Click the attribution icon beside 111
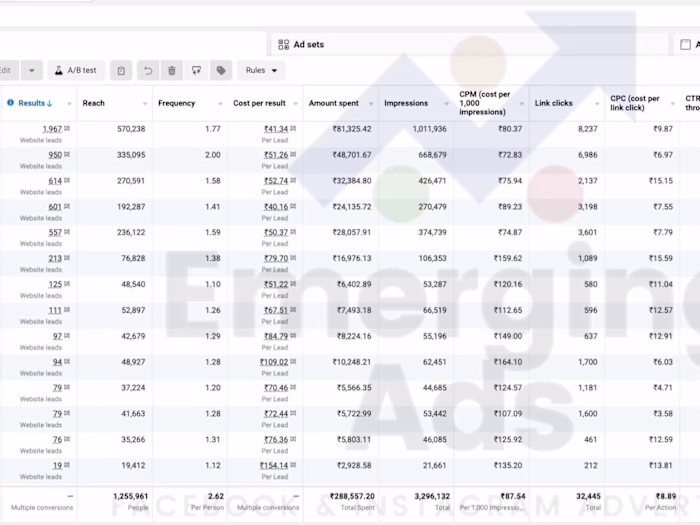The image size is (700, 525). (x=67, y=309)
